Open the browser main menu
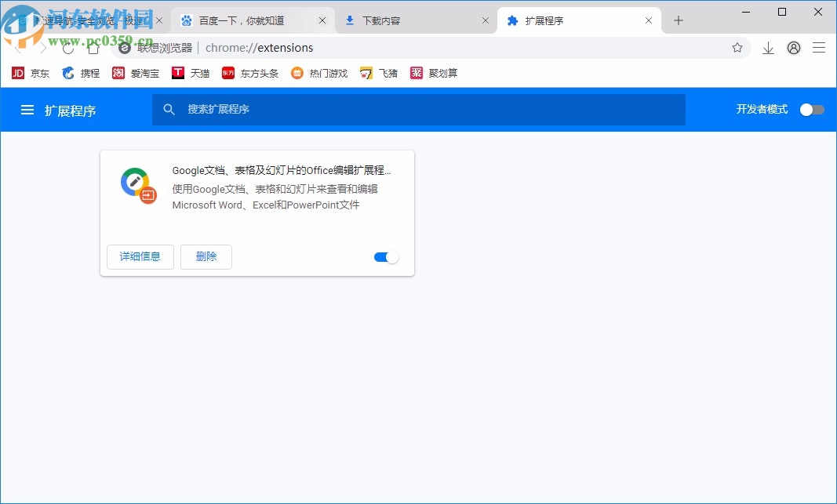Image resolution: width=837 pixels, height=504 pixels. pyautogui.click(x=819, y=48)
